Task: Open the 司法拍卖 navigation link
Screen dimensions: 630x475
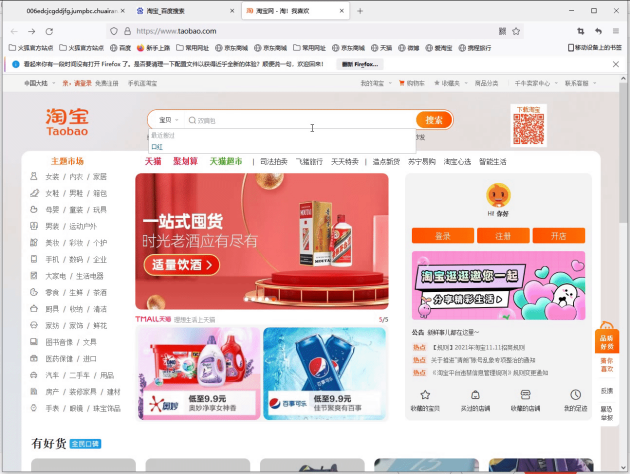Action: pyautogui.click(x=274, y=162)
